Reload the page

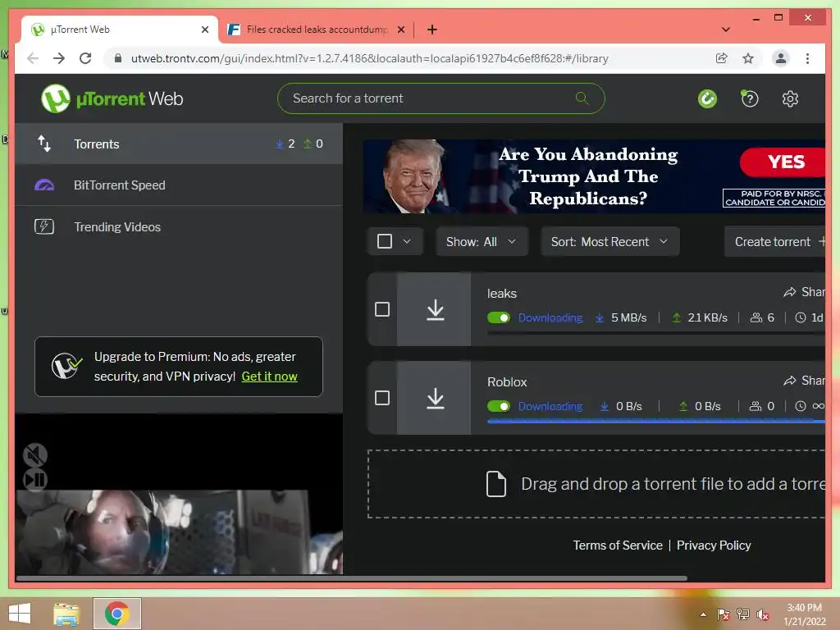[85, 58]
